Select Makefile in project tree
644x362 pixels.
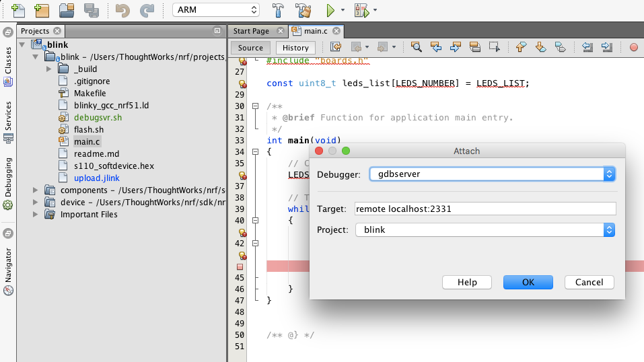tap(90, 94)
